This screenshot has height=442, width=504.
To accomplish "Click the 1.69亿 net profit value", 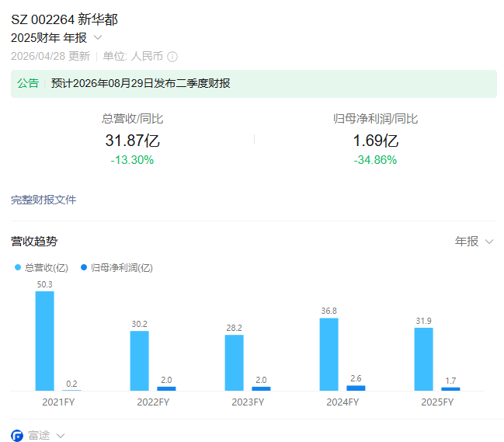I will [375, 141].
